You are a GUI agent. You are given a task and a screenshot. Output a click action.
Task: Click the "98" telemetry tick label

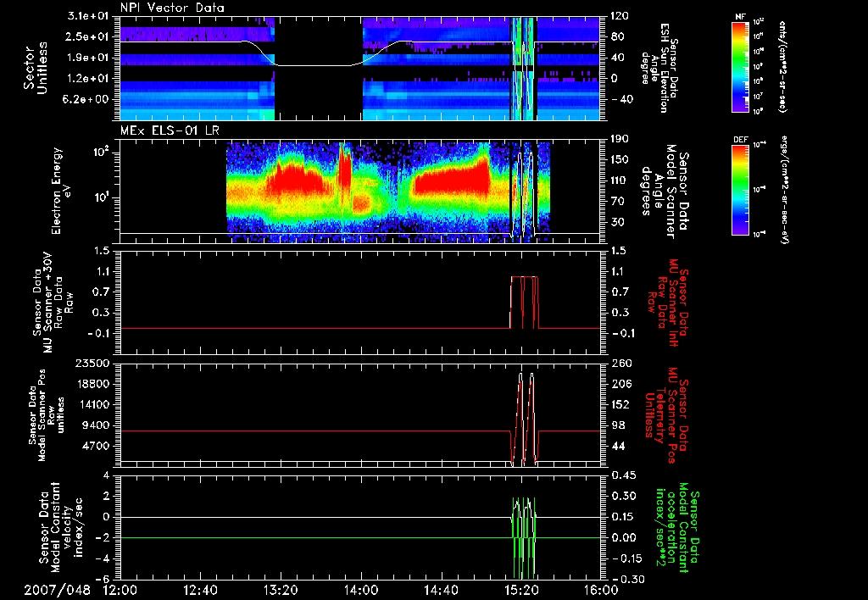coord(618,425)
